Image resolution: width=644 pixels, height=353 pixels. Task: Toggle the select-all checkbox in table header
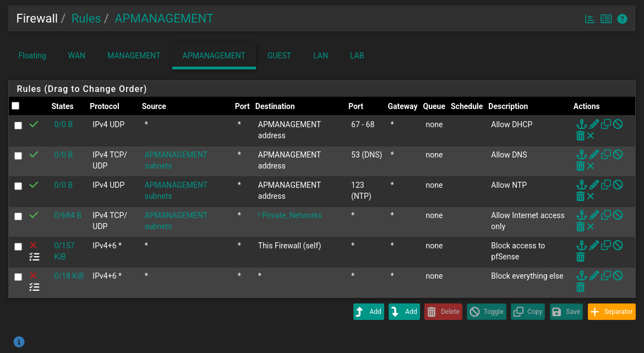tap(15, 106)
